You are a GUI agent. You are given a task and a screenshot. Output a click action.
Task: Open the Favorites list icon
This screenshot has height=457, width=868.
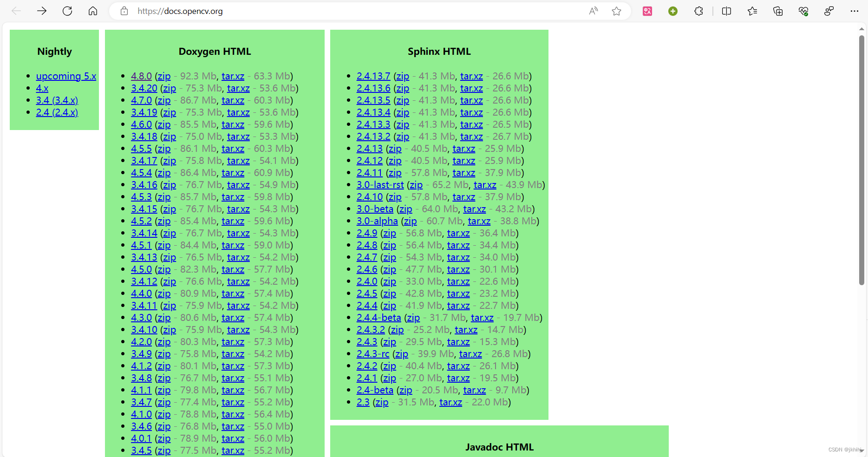coord(752,11)
